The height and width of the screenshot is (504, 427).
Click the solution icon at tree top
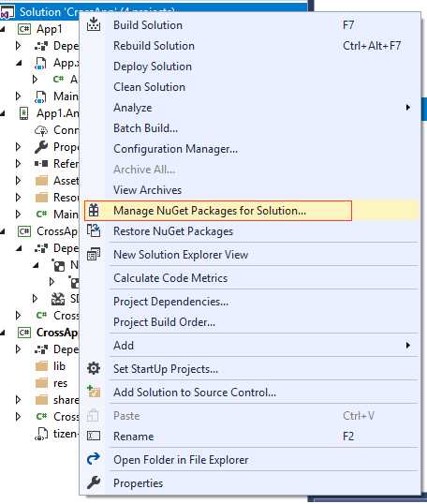pyautogui.click(x=7, y=12)
